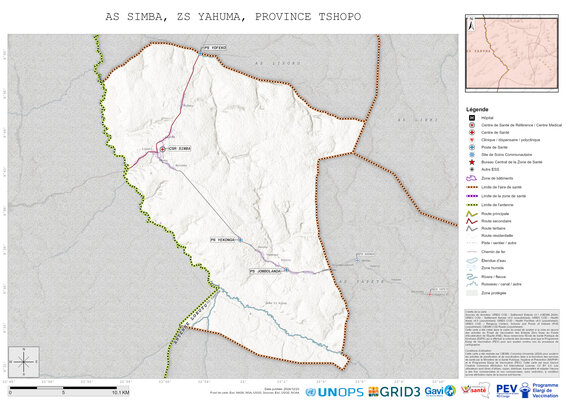Screen dimensions: 566x400
Task: Click the Légende heading
Action: [477, 109]
